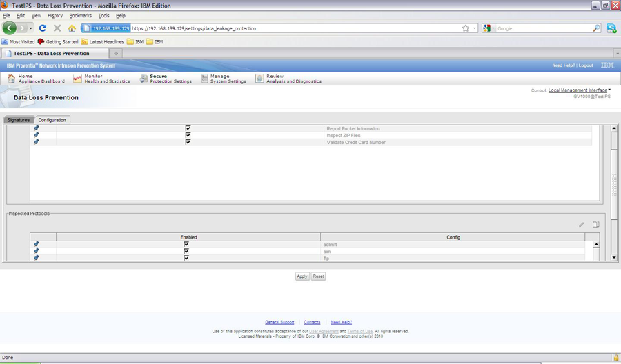The height and width of the screenshot is (364, 621).
Task: Click the pin icon in the aim row
Action: click(x=37, y=251)
